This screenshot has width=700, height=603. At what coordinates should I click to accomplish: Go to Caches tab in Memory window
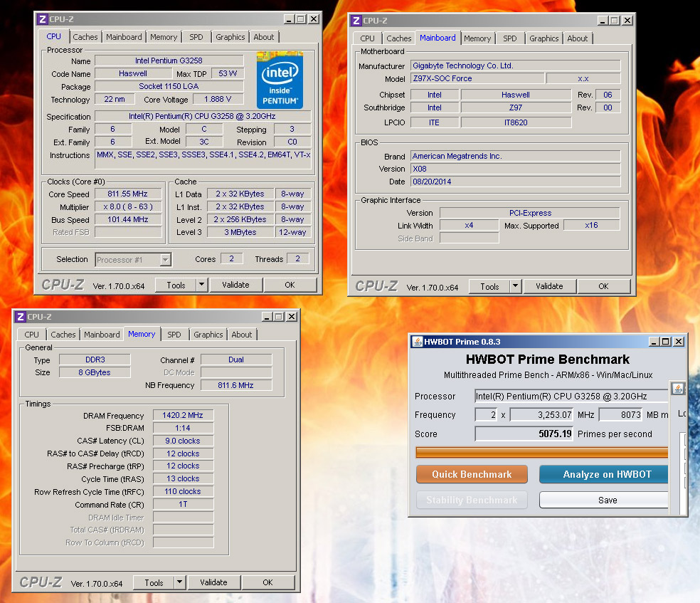click(x=63, y=335)
